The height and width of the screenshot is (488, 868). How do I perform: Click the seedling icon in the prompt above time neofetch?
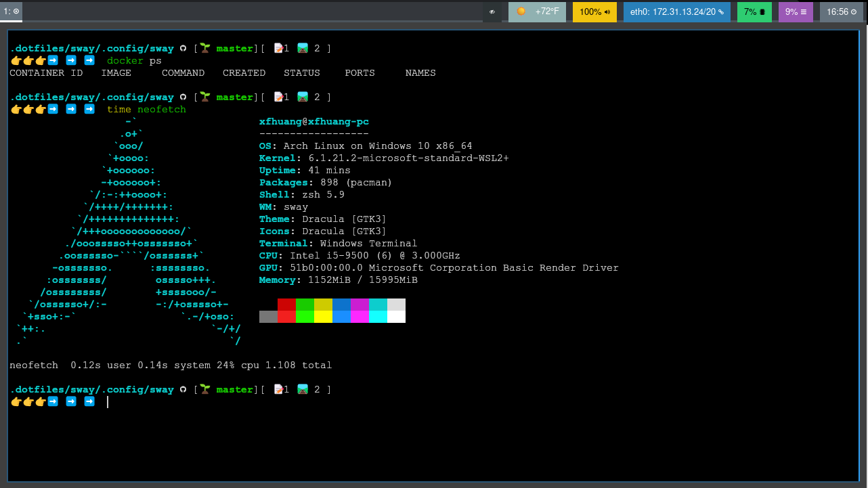pyautogui.click(x=205, y=97)
